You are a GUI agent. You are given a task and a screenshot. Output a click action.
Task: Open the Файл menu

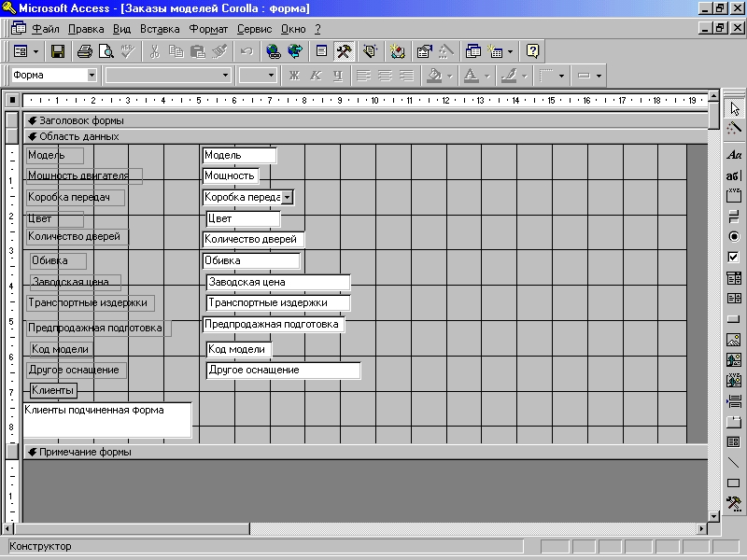click(x=45, y=29)
